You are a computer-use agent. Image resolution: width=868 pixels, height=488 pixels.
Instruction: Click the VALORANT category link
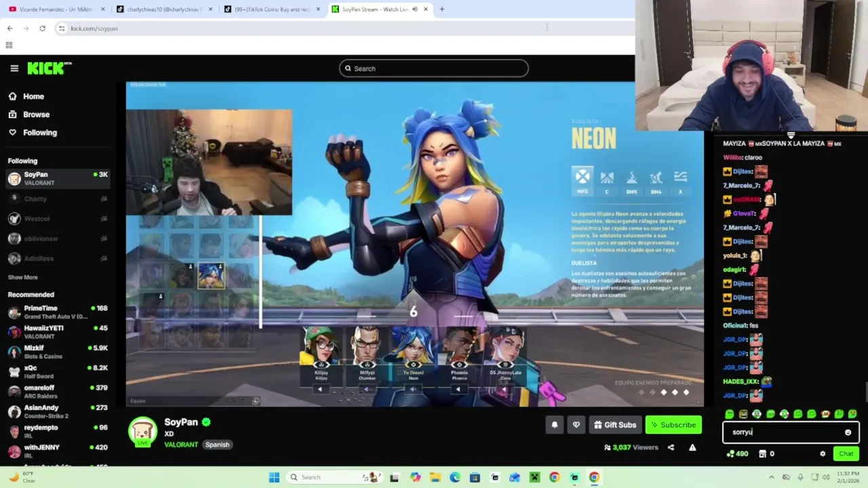181,445
